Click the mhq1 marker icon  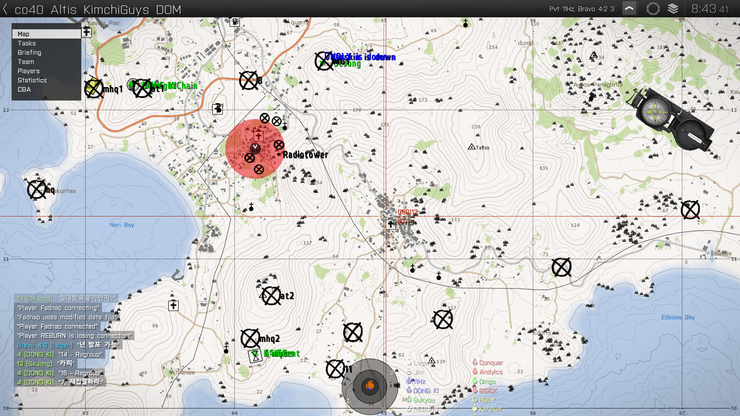pos(94,88)
